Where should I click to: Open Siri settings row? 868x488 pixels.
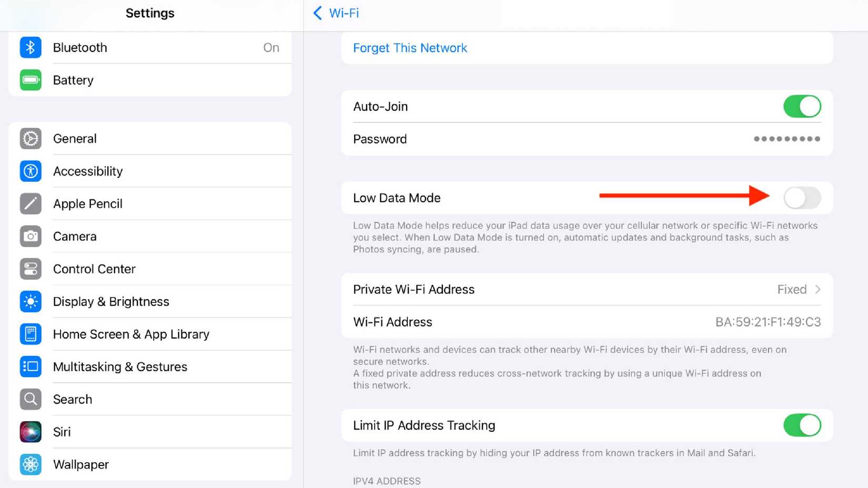150,432
